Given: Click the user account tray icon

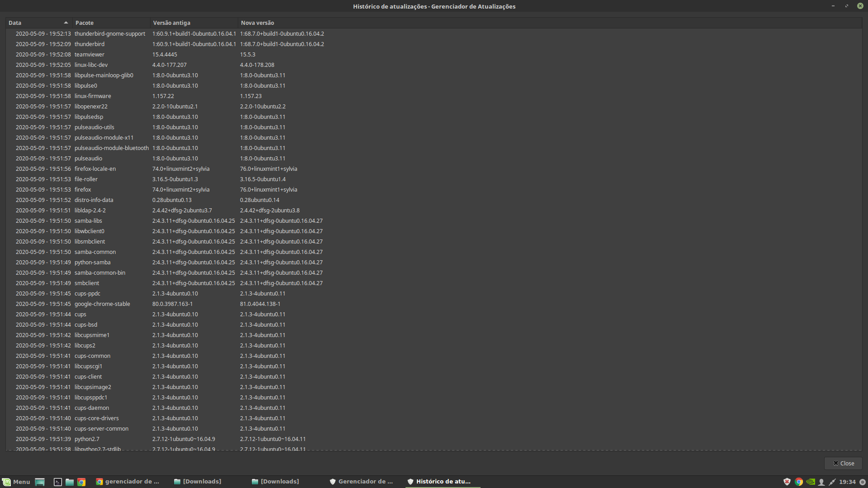Looking at the screenshot, I should pos(821,482).
